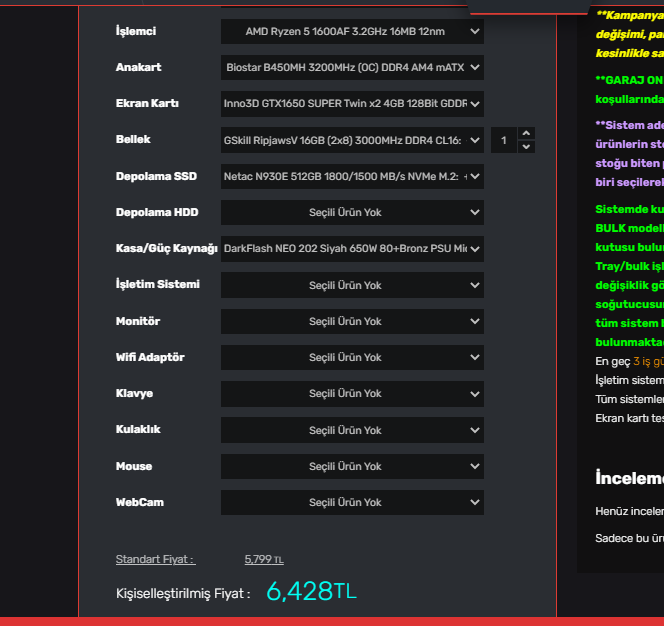Open the Depolama HDD dropdown
Screen dimensions: 664x626
click(x=352, y=212)
